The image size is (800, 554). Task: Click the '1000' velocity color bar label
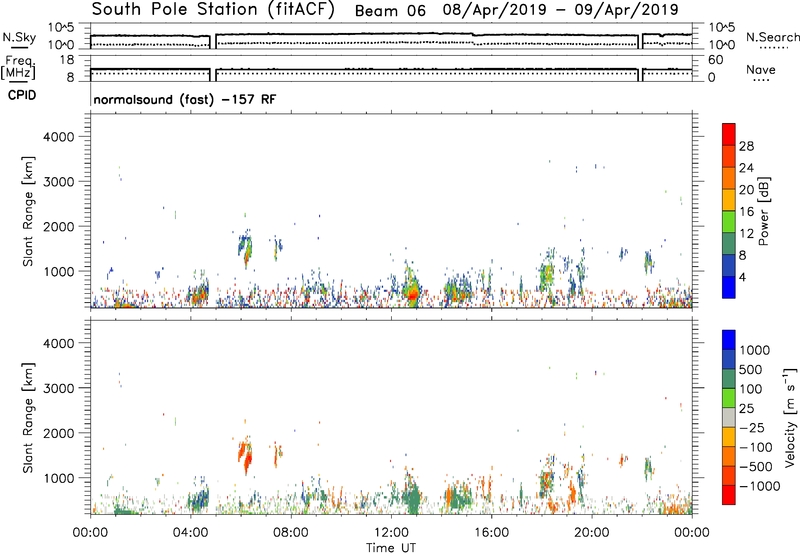pos(755,350)
